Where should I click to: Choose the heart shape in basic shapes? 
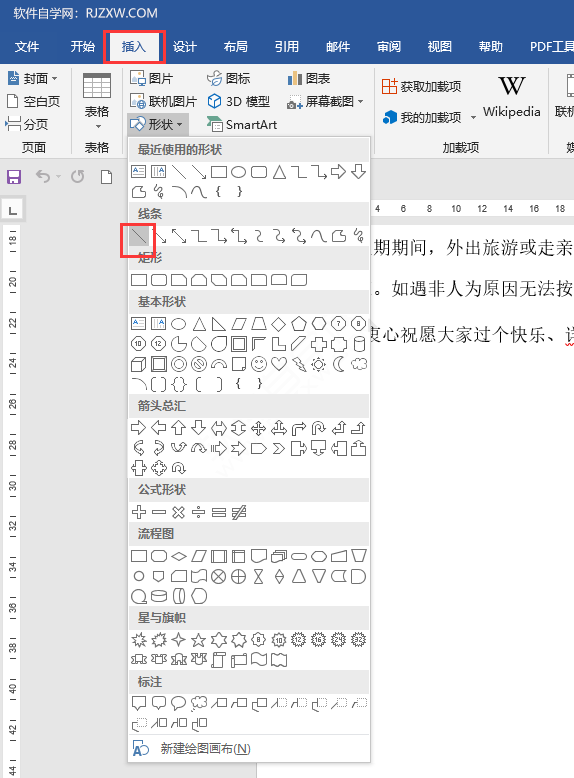279,364
